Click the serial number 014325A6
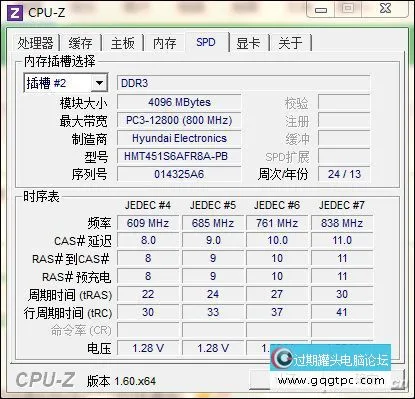 [x=179, y=174]
